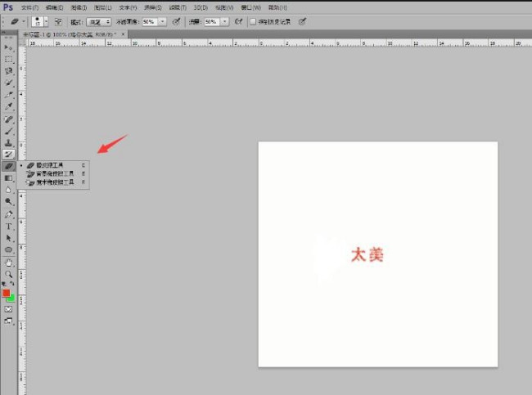Screen dimensions: 532x395
Task: Expand the Opacity (不透明度) 50% dropdown arrow
Action: pyautogui.click(x=163, y=22)
